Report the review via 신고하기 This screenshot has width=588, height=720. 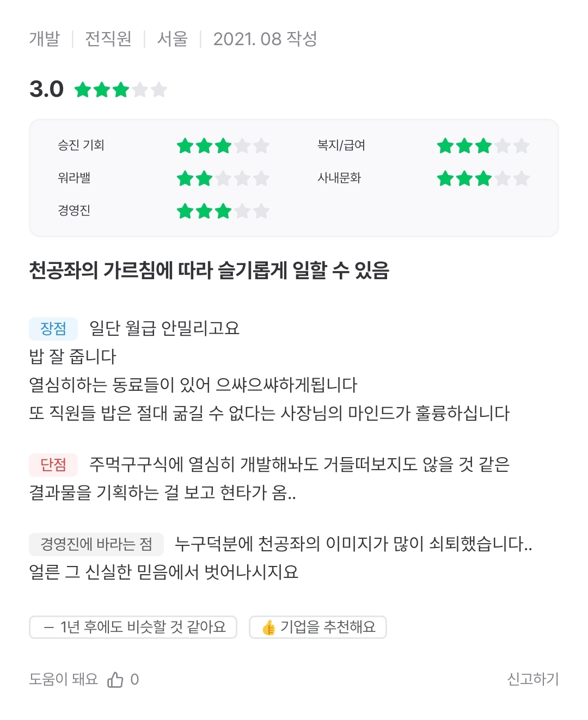pos(532,679)
